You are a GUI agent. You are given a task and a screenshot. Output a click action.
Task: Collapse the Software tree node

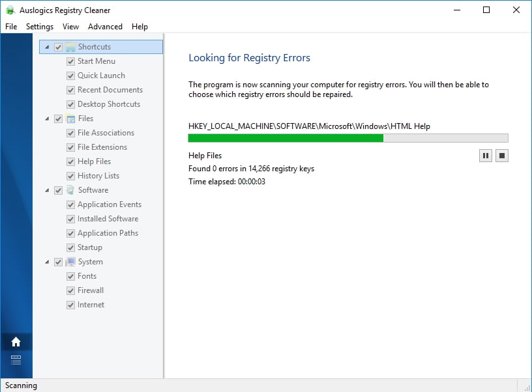tap(47, 190)
